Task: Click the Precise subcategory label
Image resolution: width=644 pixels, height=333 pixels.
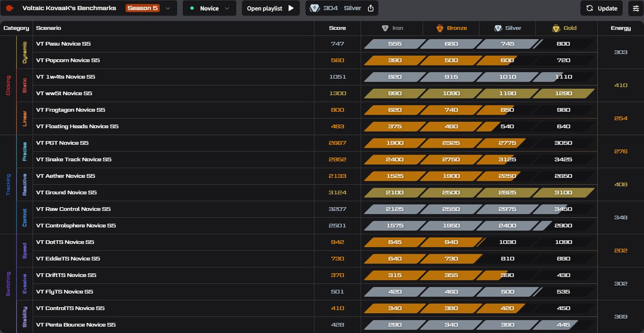Action: click(x=25, y=151)
